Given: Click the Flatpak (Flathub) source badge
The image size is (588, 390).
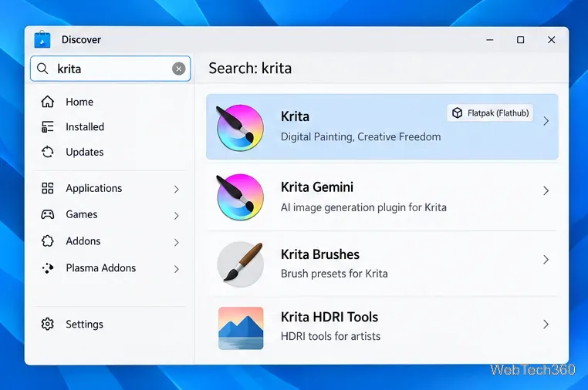Looking at the screenshot, I should [490, 113].
